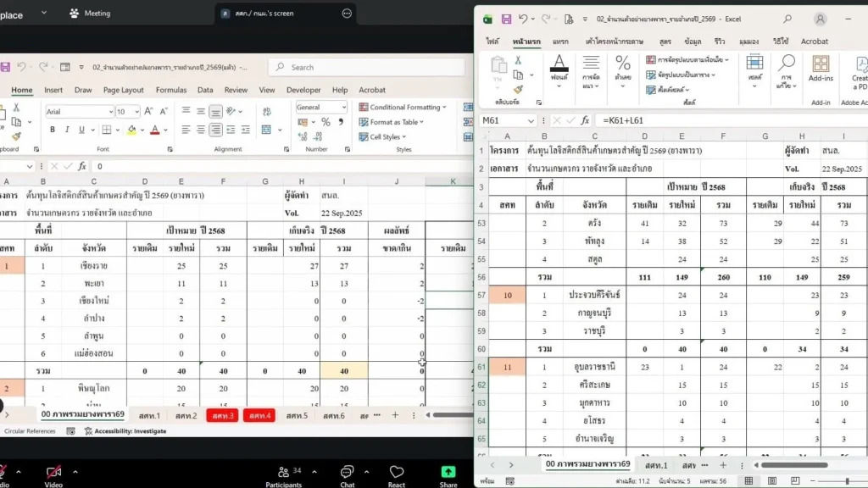Viewport: 868px width, 488px height.
Task: Open Zoom Chat panel
Action: coord(347,475)
